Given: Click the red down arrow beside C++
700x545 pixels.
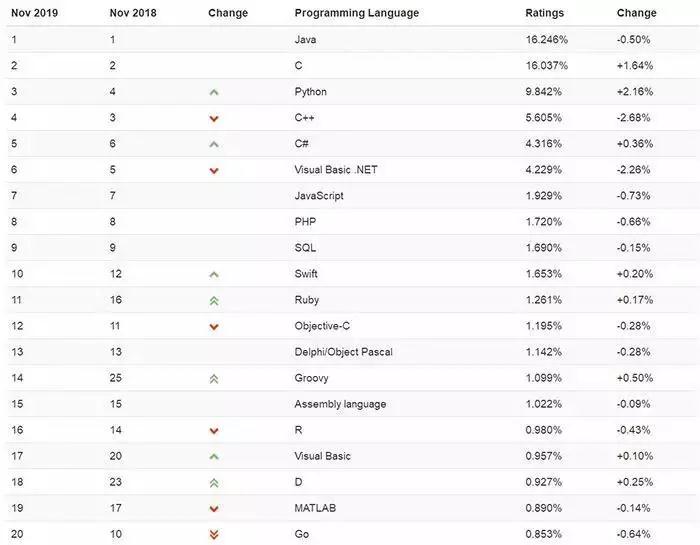Looking at the screenshot, I should [x=214, y=118].
